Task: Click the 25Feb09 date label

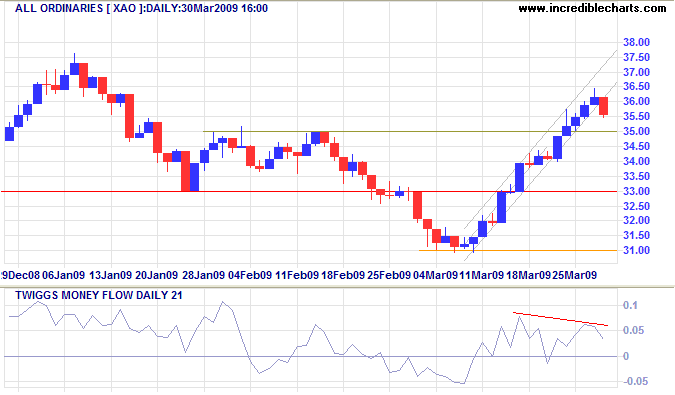Action: point(389,275)
